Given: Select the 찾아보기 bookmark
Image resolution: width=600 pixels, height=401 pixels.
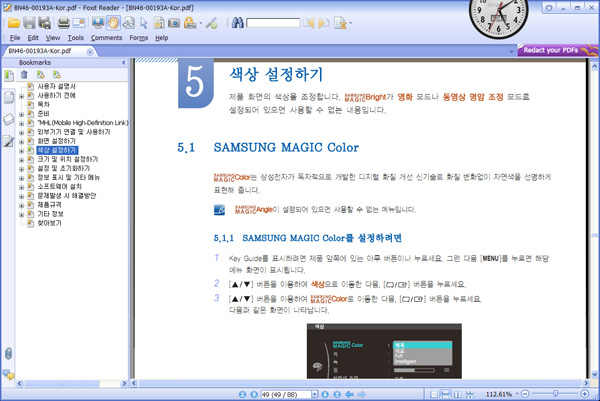Looking at the screenshot, I should [49, 223].
